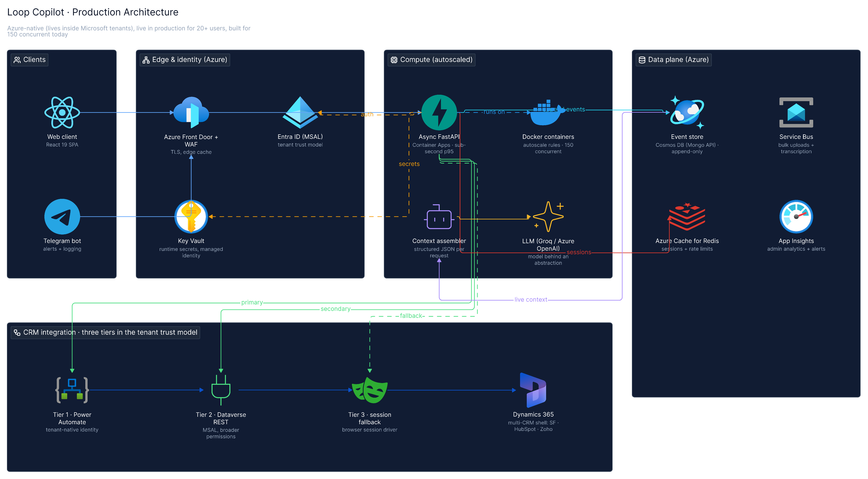The width and height of the screenshot is (868, 479).
Task: Click the Dynamics 365 logo icon
Action: click(x=533, y=390)
